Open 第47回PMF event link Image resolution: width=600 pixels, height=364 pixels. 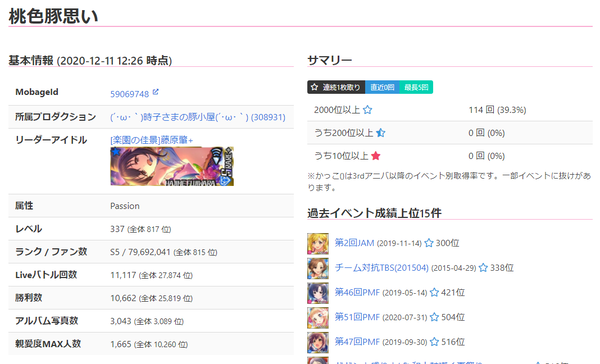pyautogui.click(x=357, y=341)
